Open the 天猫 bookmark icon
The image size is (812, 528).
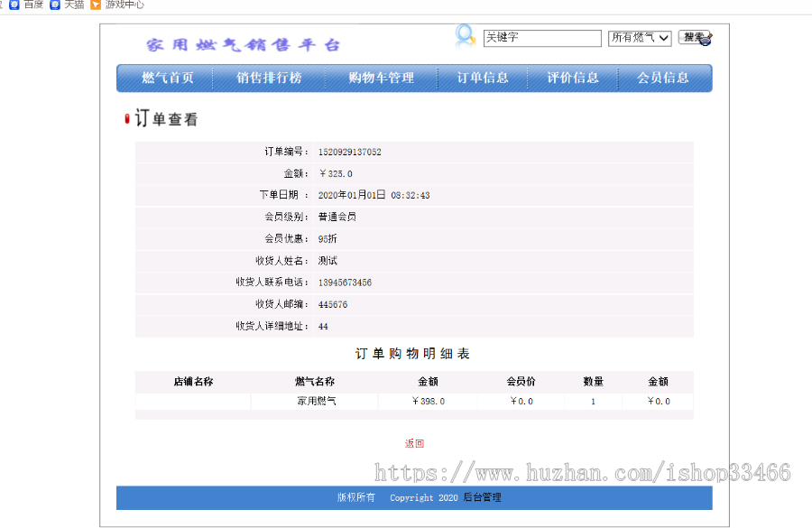[x=57, y=5]
